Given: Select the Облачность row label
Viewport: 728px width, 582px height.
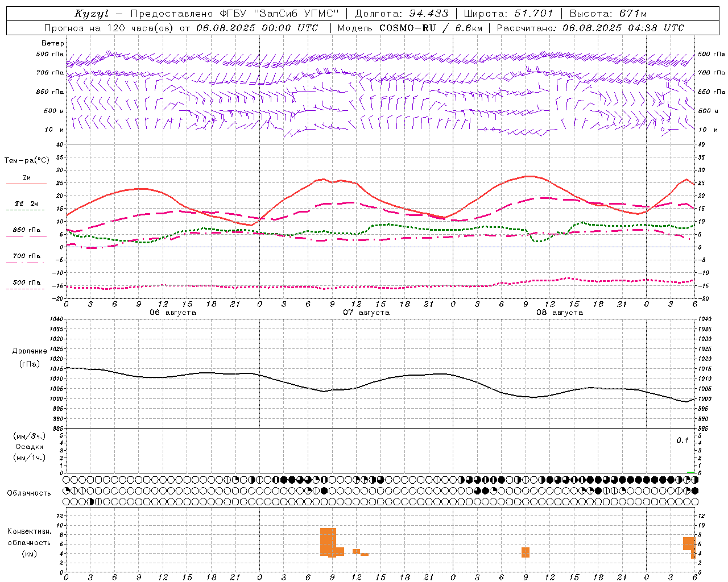Looking at the screenshot, I should pos(29,493).
